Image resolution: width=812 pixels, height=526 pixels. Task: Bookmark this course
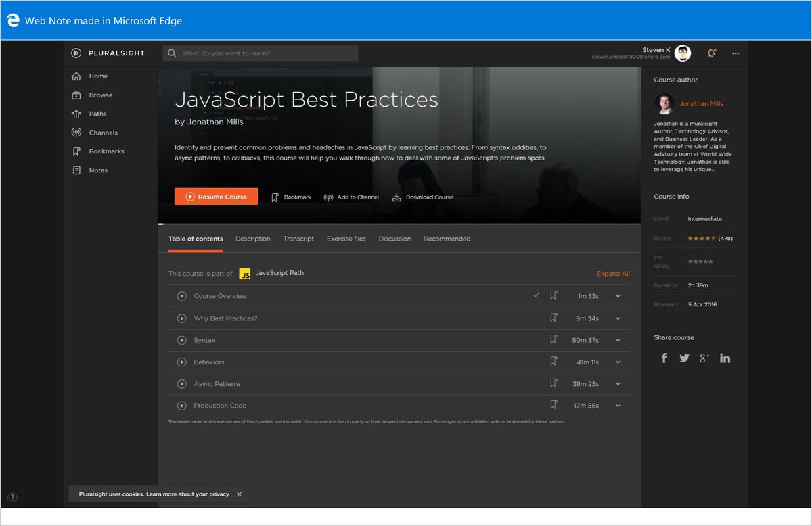[x=291, y=197]
